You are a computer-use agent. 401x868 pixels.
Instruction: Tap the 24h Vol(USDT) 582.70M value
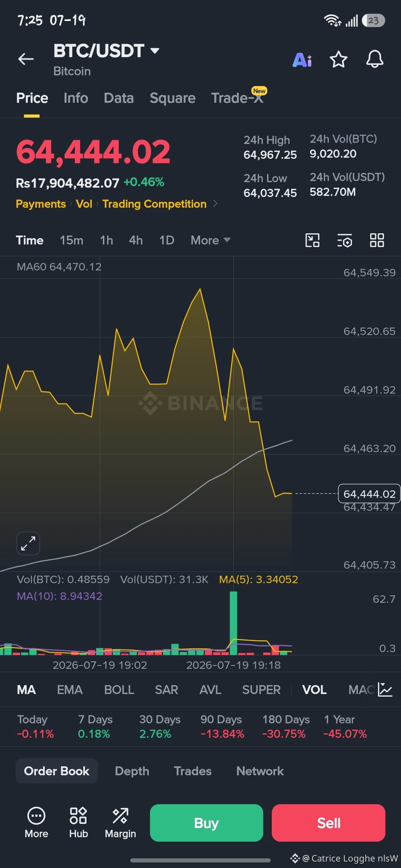[x=333, y=192]
